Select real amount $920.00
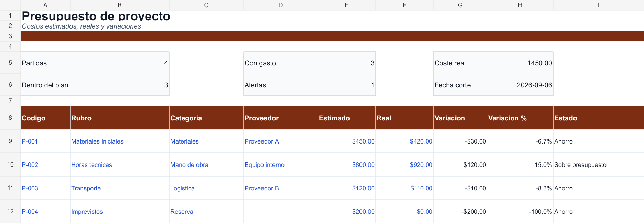Screen dimensions: 644x223 point(405,165)
